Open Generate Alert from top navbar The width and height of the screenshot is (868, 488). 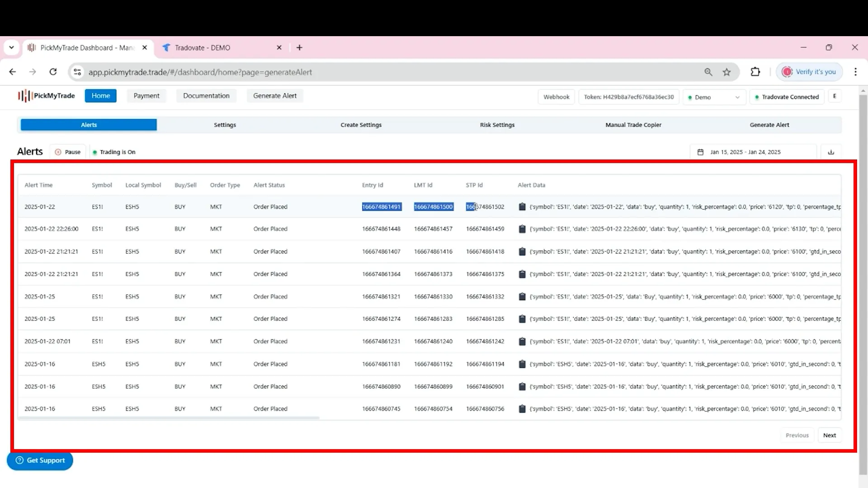point(275,96)
